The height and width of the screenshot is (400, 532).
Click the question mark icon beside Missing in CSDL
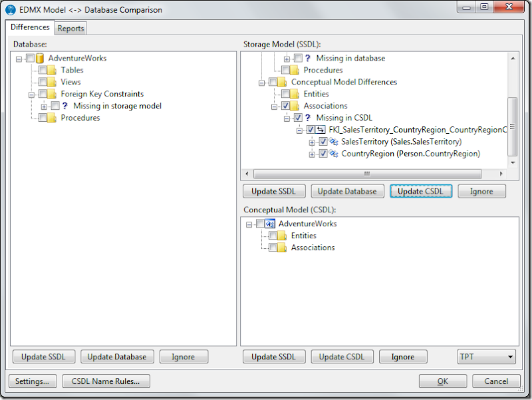(x=308, y=118)
